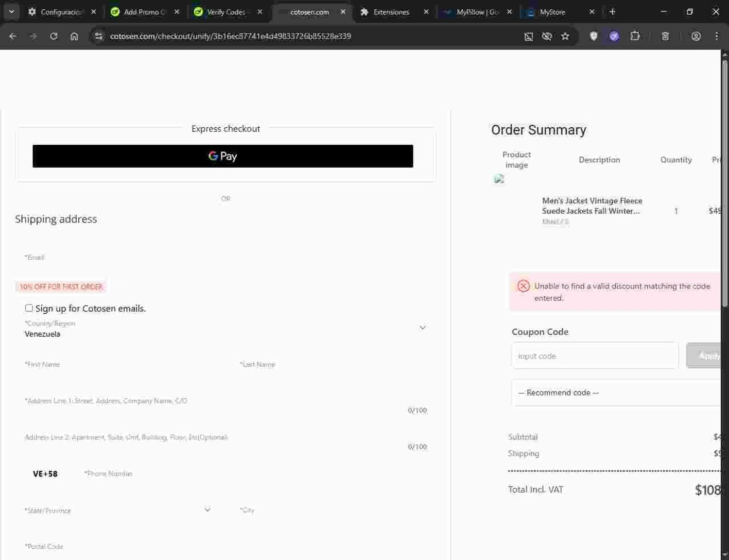Expand the Country/Region Venezuela dropdown
This screenshot has height=560, width=729.
(x=226, y=329)
